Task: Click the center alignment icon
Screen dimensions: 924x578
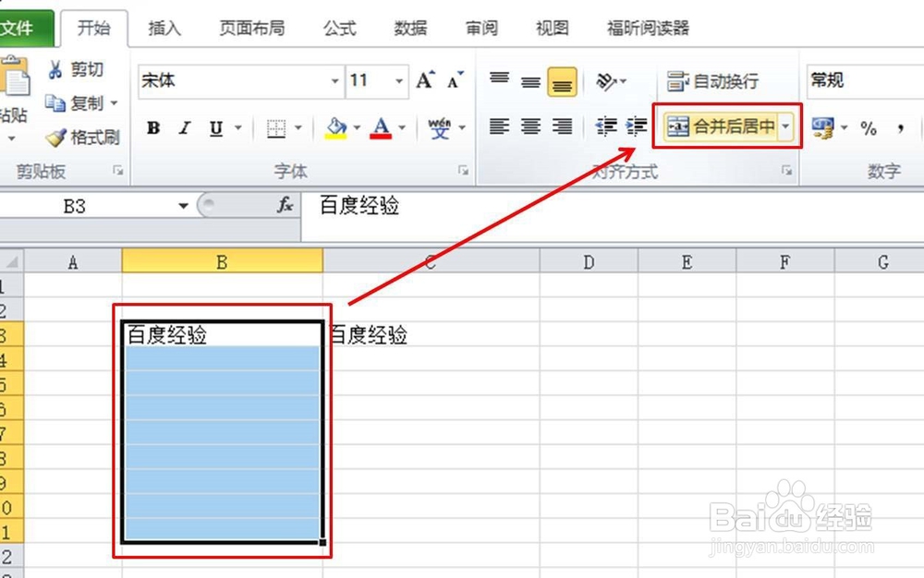Action: tap(529, 126)
